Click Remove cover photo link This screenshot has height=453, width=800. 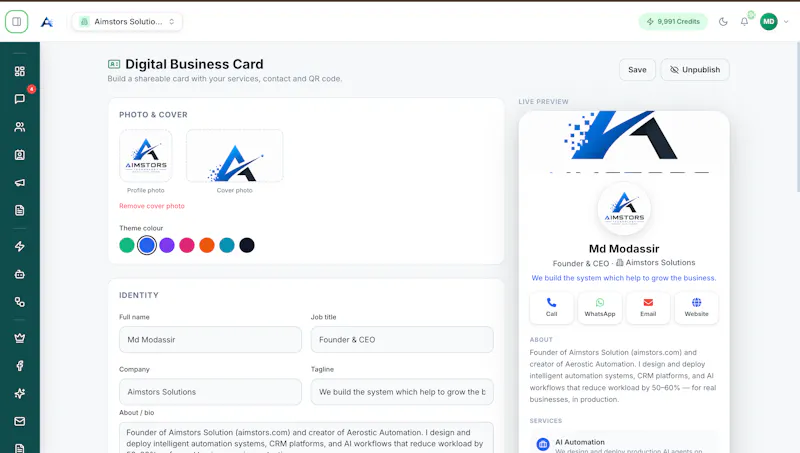[x=152, y=206]
